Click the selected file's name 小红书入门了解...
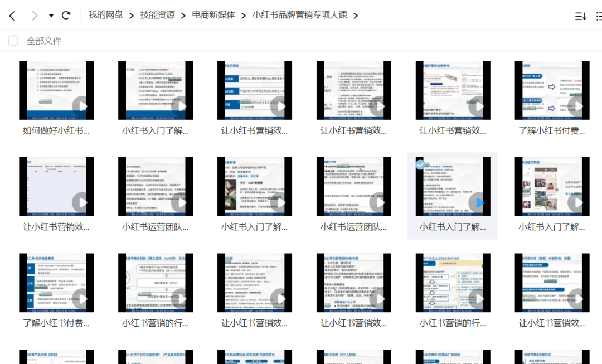Screen dimensions: 602x364 tap(452, 227)
